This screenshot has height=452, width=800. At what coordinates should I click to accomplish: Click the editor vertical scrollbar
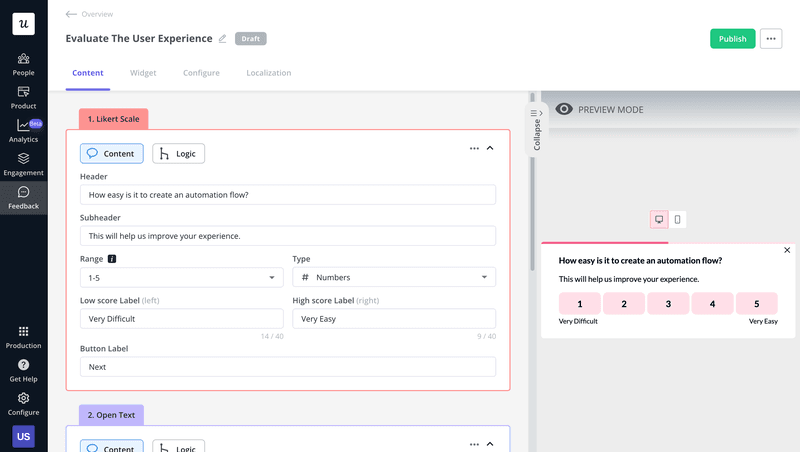point(532,181)
